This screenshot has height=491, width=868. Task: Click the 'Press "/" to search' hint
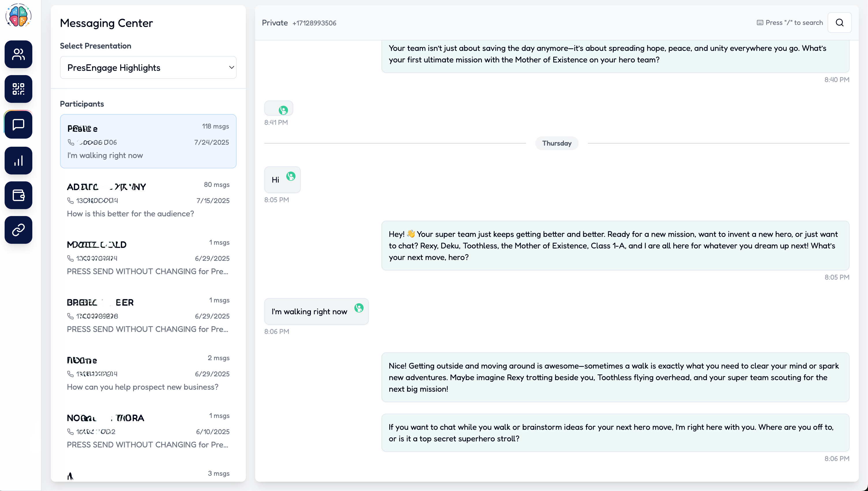[x=790, y=23]
